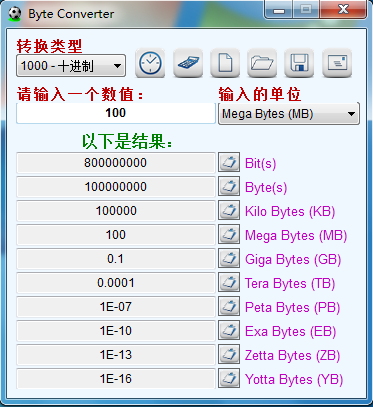Click the floppy disk save icon
373x407 pixels.
point(299,63)
